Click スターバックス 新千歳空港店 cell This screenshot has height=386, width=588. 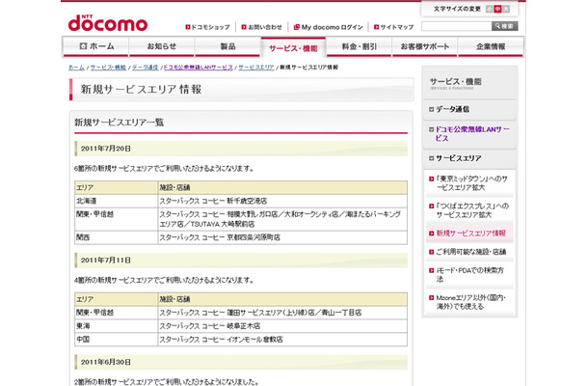[x=282, y=201]
